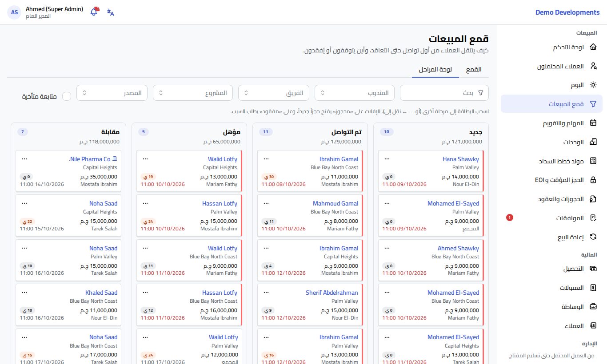Open Reservations and contracts icon (الحجوزات والعقود)
The width and height of the screenshot is (607, 364).
(x=593, y=199)
